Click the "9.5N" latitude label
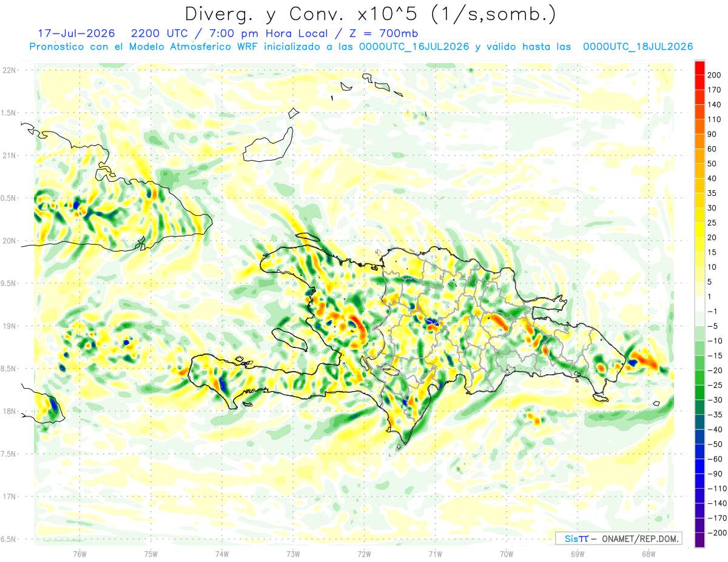The image size is (728, 562). click(9, 283)
